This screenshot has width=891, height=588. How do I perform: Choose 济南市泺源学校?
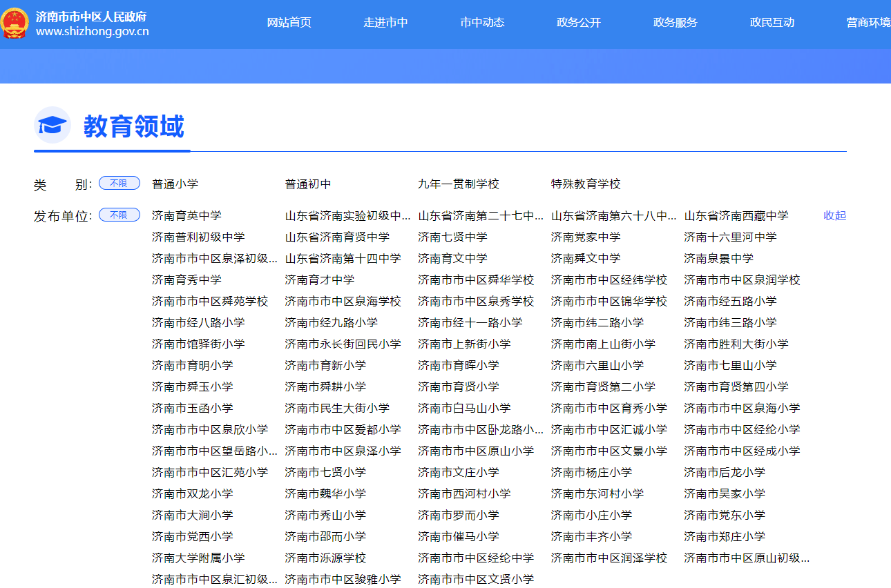coord(325,558)
